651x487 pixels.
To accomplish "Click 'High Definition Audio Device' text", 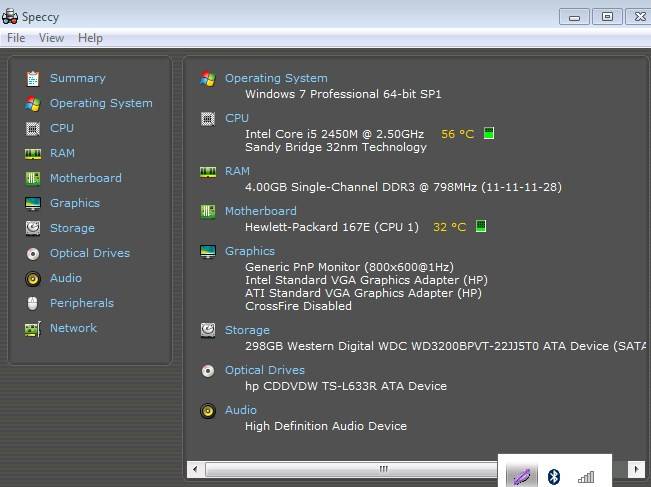I will tap(326, 426).
